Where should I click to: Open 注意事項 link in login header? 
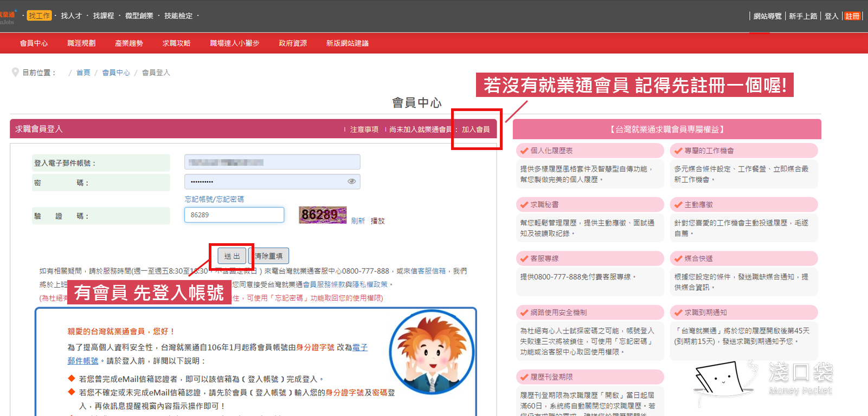click(x=364, y=129)
